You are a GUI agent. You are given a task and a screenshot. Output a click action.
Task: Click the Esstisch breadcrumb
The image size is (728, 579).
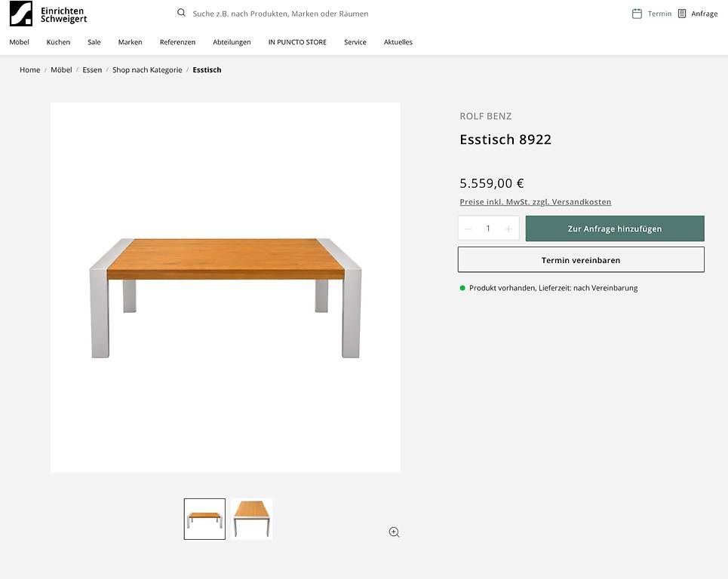(207, 70)
